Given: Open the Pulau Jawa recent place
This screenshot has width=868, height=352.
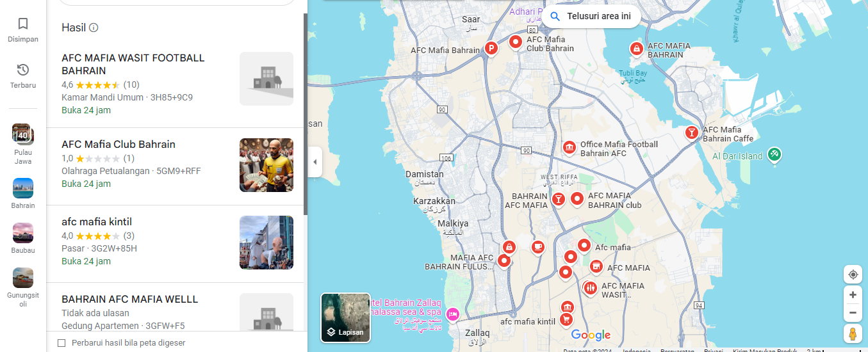Looking at the screenshot, I should pos(23,144).
